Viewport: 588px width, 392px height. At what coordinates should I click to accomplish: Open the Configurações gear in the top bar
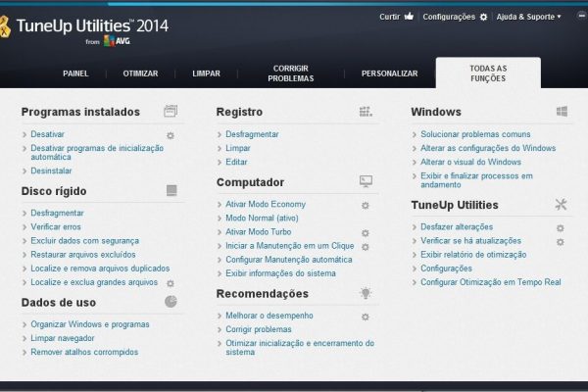483,17
